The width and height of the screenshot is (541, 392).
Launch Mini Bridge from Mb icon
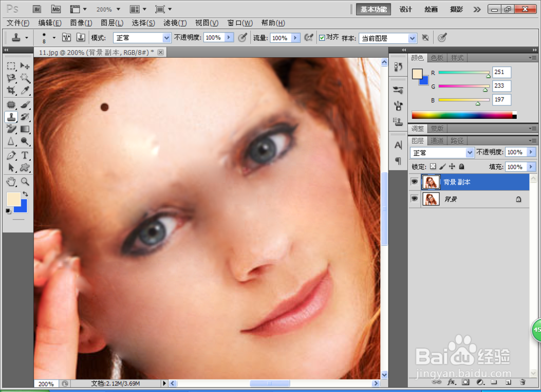(x=56, y=9)
